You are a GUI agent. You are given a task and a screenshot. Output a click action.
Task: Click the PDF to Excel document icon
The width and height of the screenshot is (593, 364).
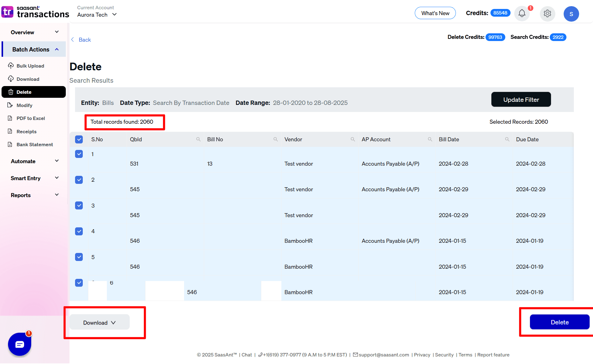click(10, 118)
